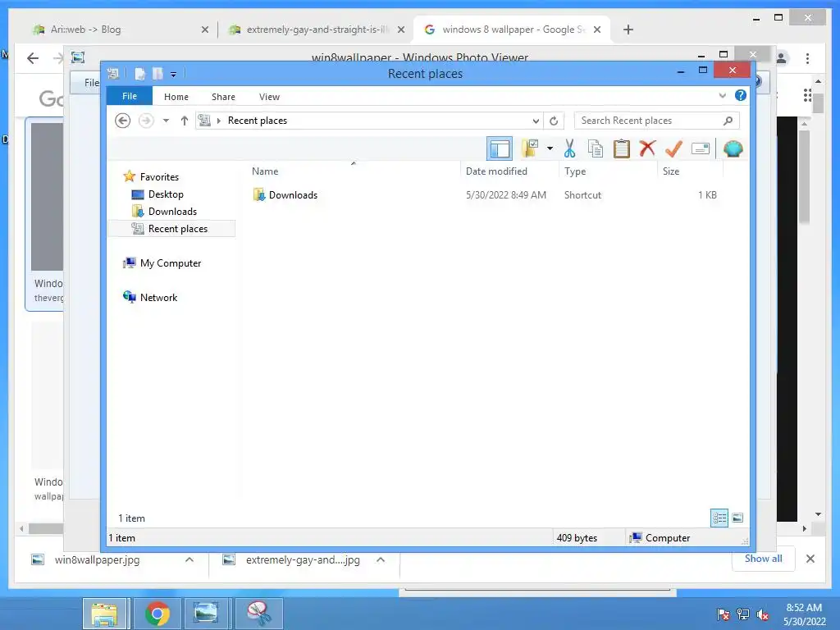
Task: Toggle the navigation pane toolbar button
Action: pos(500,149)
